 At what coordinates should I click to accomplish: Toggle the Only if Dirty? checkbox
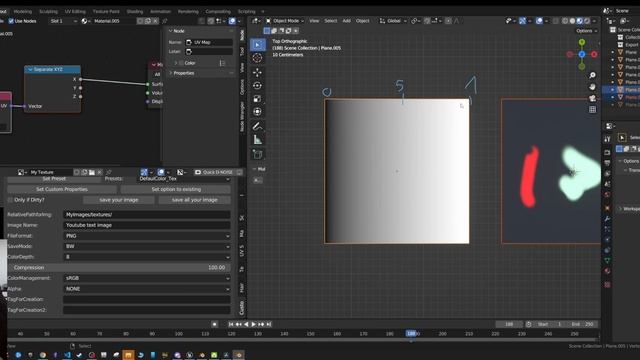pyautogui.click(x=10, y=200)
